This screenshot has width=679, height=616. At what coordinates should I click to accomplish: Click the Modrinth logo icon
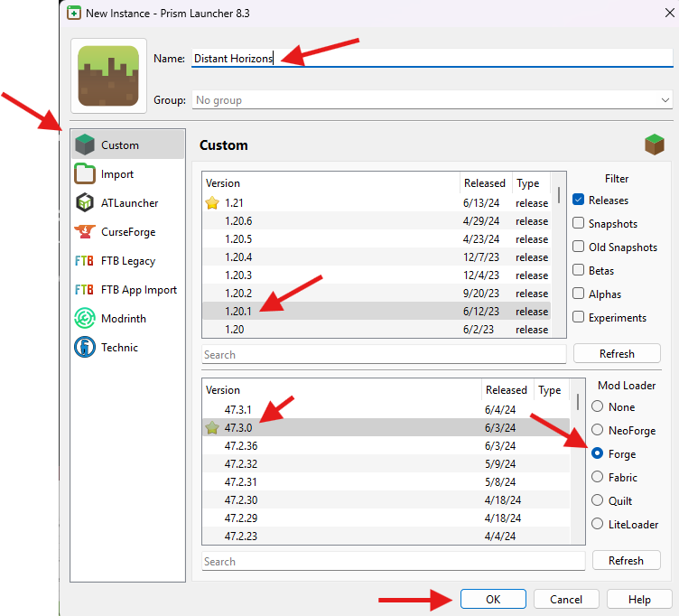click(x=85, y=319)
